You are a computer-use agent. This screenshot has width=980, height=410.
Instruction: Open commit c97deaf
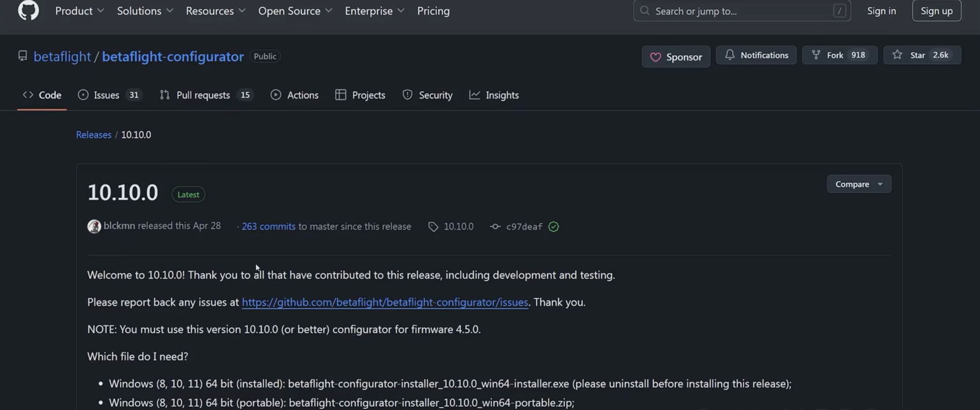524,227
